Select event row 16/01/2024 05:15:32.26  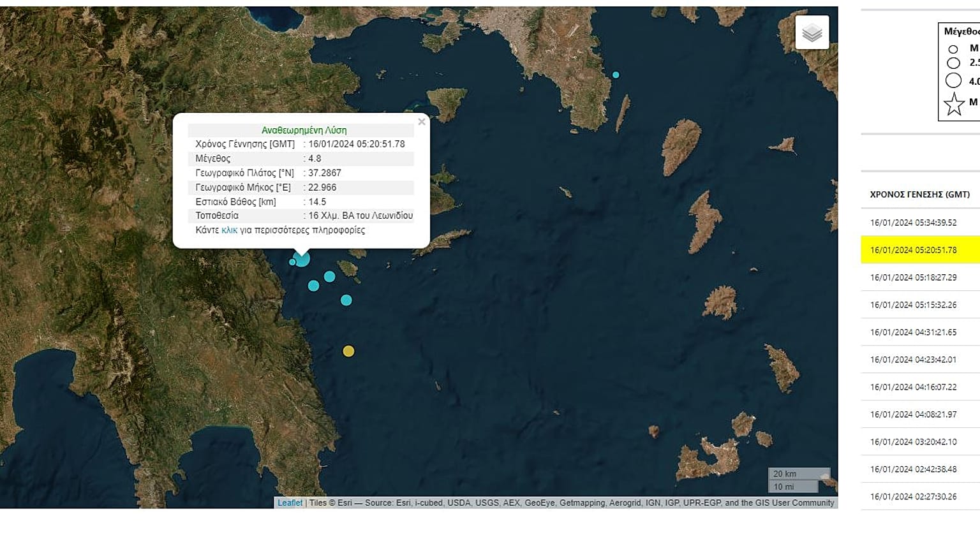tap(920, 305)
